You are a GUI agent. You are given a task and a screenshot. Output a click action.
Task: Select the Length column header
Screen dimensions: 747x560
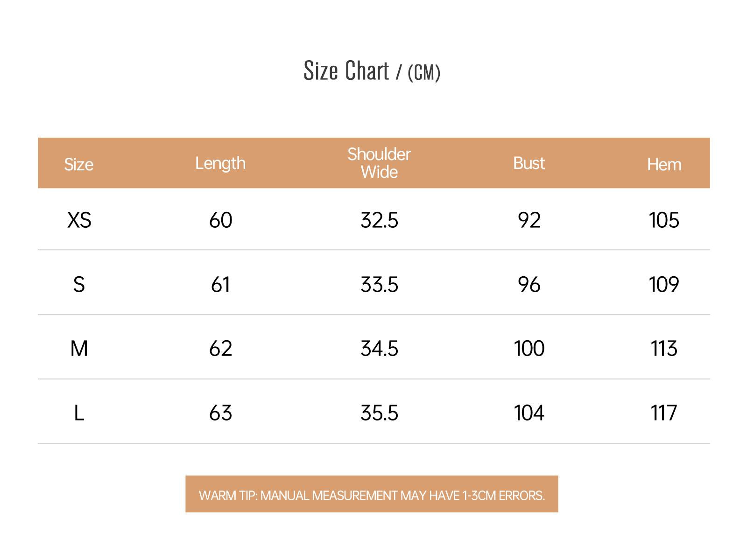pyautogui.click(x=220, y=163)
